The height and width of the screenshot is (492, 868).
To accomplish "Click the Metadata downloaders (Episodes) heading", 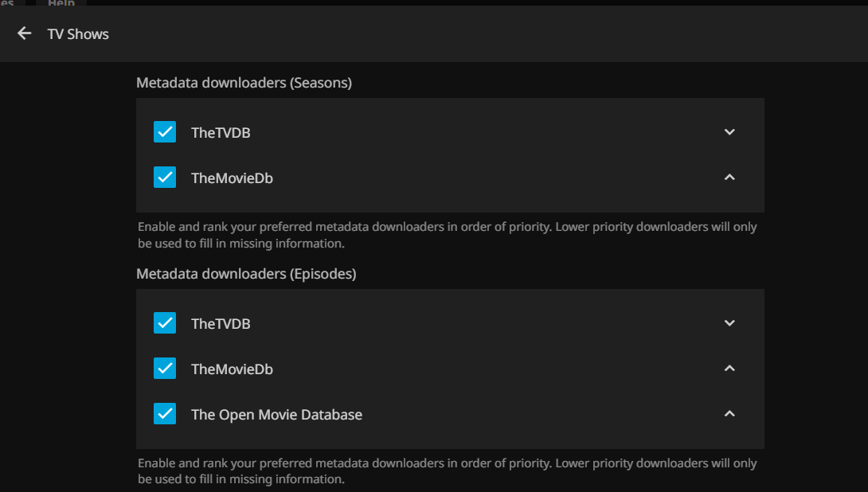I will pos(246,274).
